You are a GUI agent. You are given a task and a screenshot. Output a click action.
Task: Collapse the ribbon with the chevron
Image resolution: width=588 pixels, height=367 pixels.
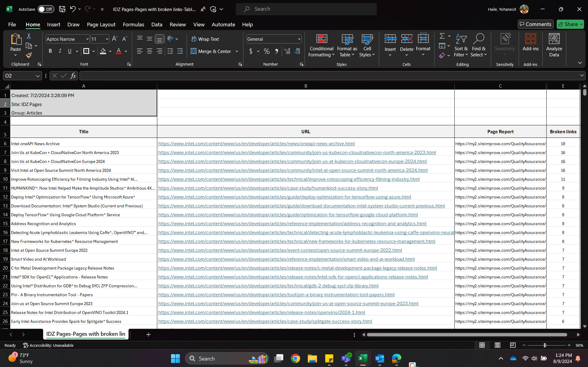[x=580, y=63]
